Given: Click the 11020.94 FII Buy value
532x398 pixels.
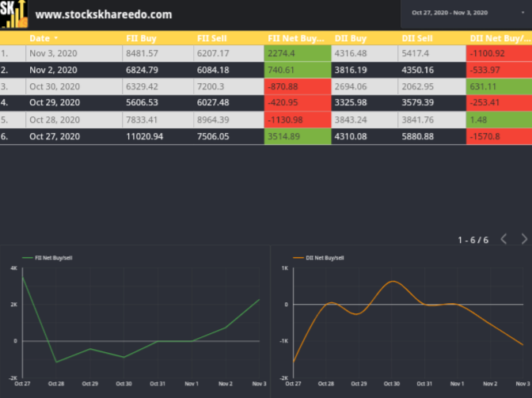Looking at the screenshot, I should coord(145,136).
